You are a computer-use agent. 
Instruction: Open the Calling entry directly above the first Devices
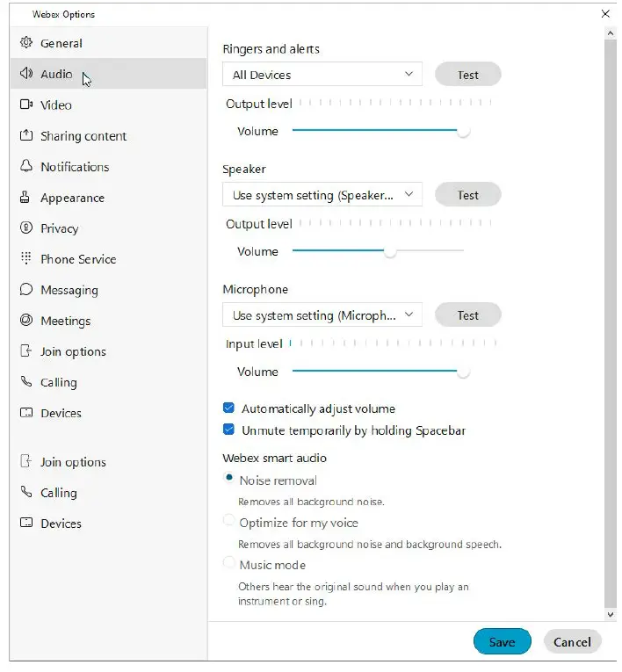108,382
